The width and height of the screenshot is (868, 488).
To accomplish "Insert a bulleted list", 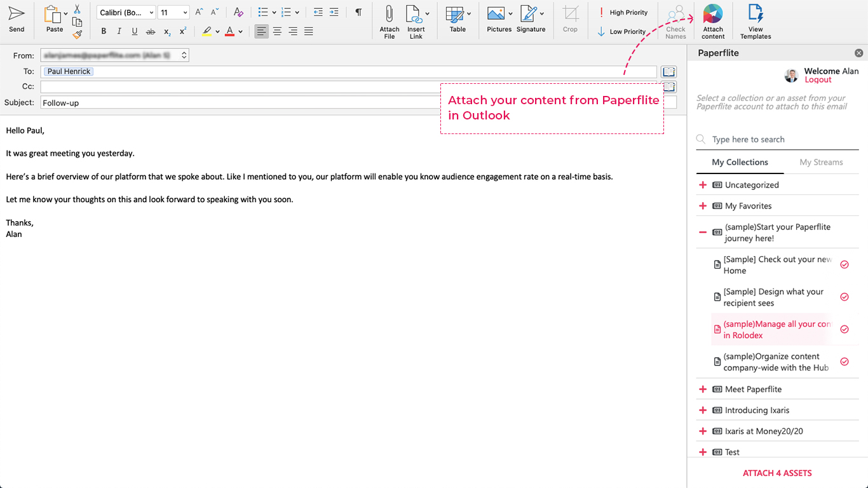I will [x=263, y=12].
